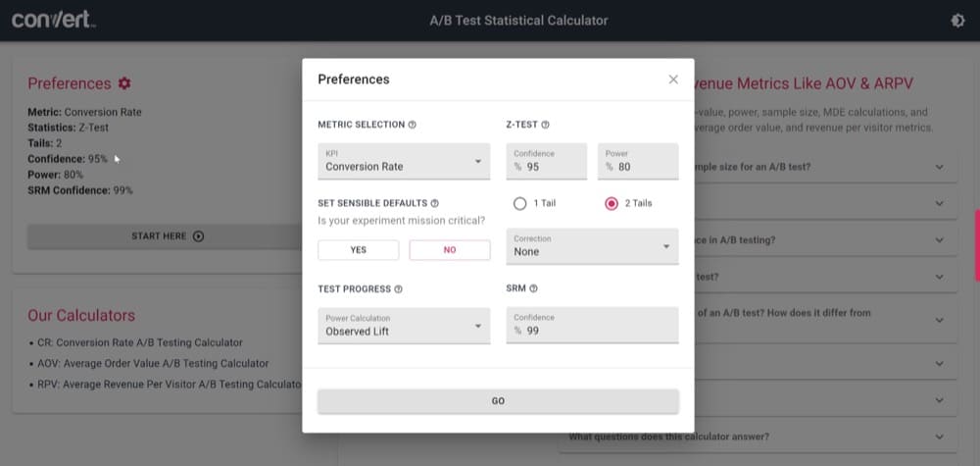Viewport: 980px width, 466px height.
Task: Click the Test Progress help icon
Action: coord(399,289)
